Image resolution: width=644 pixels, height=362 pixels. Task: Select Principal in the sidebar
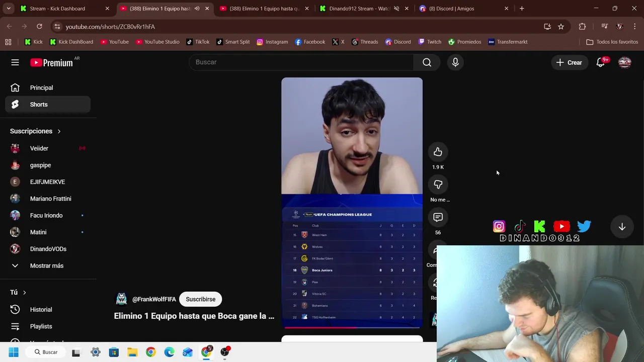[48, 87]
